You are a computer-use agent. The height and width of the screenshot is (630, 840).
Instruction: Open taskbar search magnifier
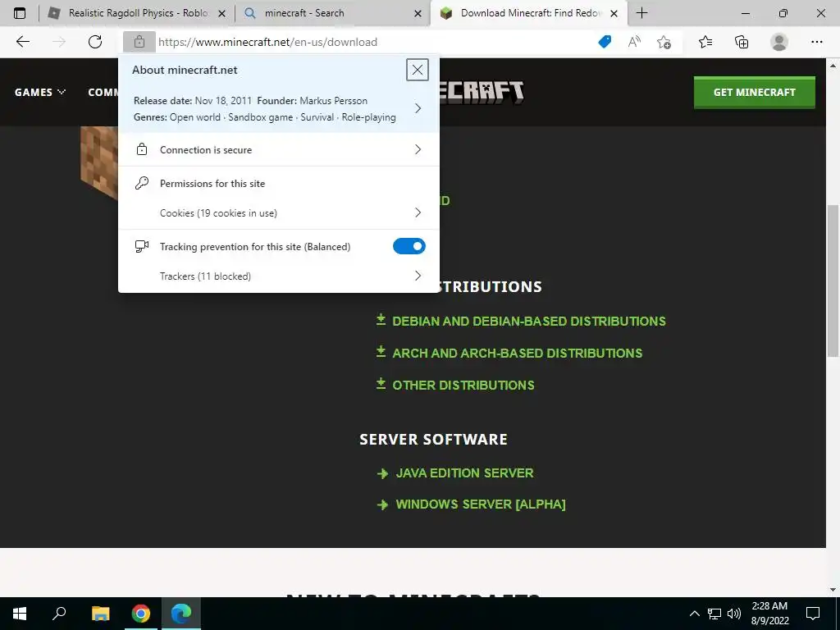[59, 614]
